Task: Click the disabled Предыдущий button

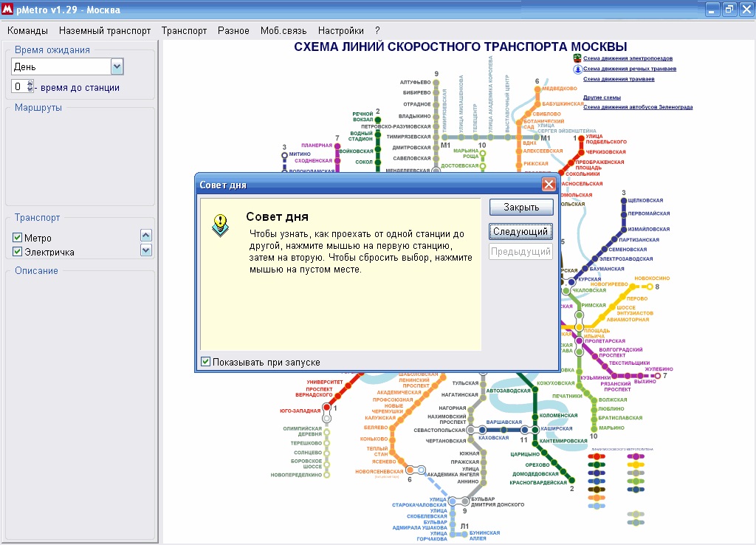Action: 520,252
